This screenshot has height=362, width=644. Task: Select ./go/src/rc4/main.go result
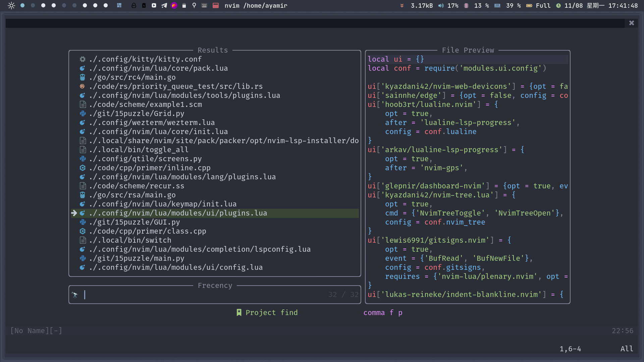(x=132, y=77)
